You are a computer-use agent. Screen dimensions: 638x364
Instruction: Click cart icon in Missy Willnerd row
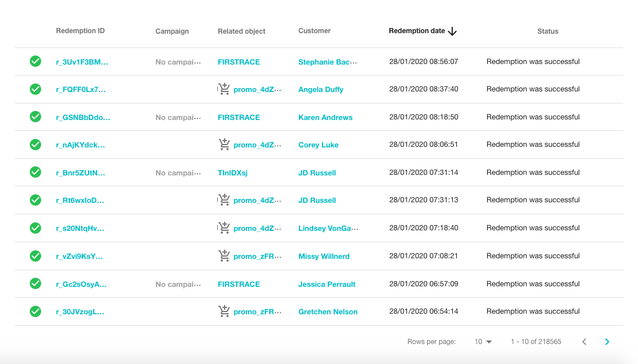point(224,255)
